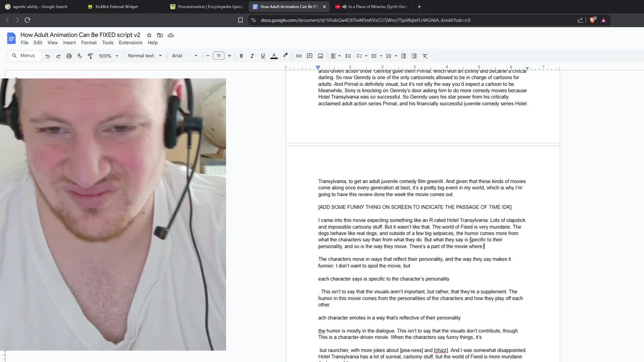This screenshot has width=644, height=362.
Task: Open the Normal text style dropdown
Action: [145, 56]
